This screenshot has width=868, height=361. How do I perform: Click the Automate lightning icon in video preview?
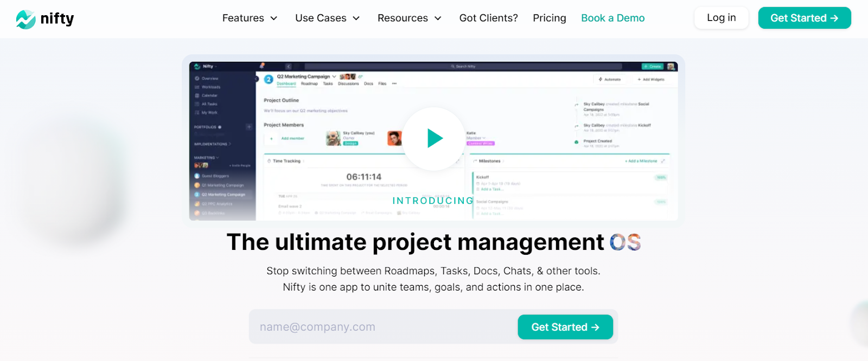pos(601,80)
